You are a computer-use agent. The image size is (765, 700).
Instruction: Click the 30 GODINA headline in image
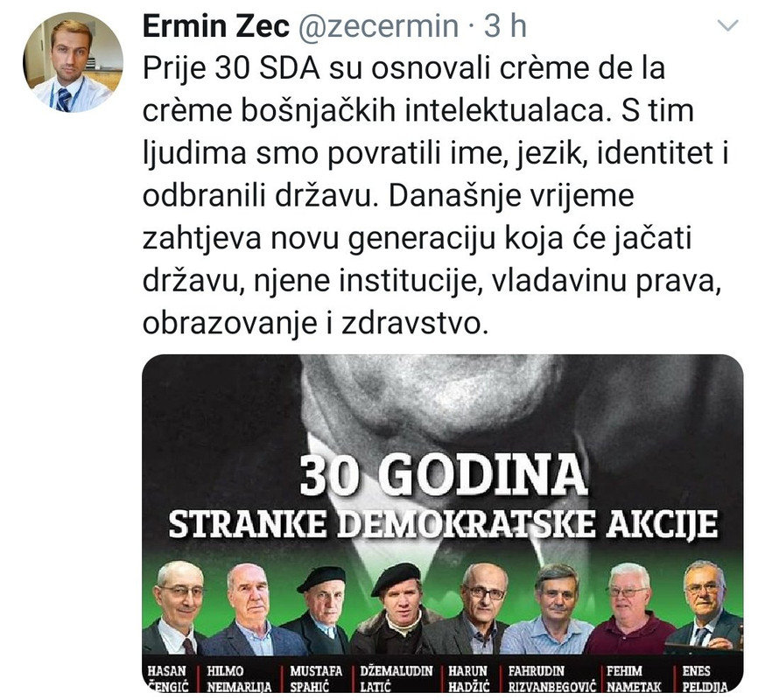(x=443, y=474)
